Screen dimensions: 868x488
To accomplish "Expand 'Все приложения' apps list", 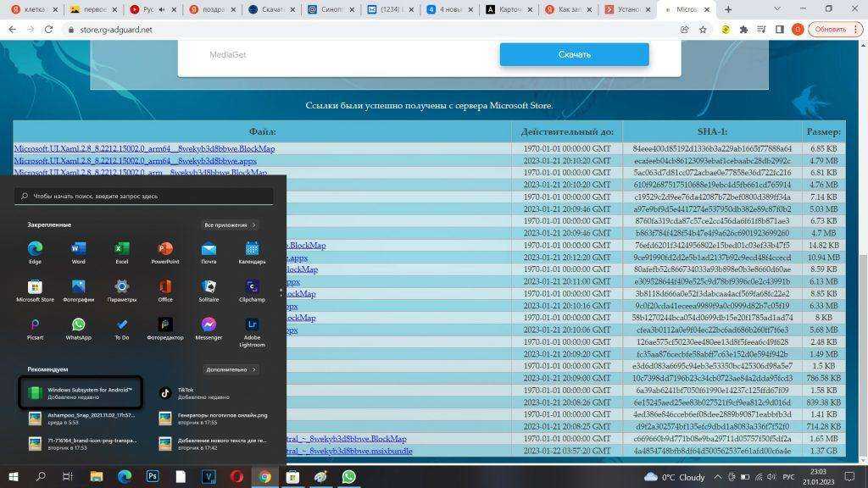I will point(231,225).
